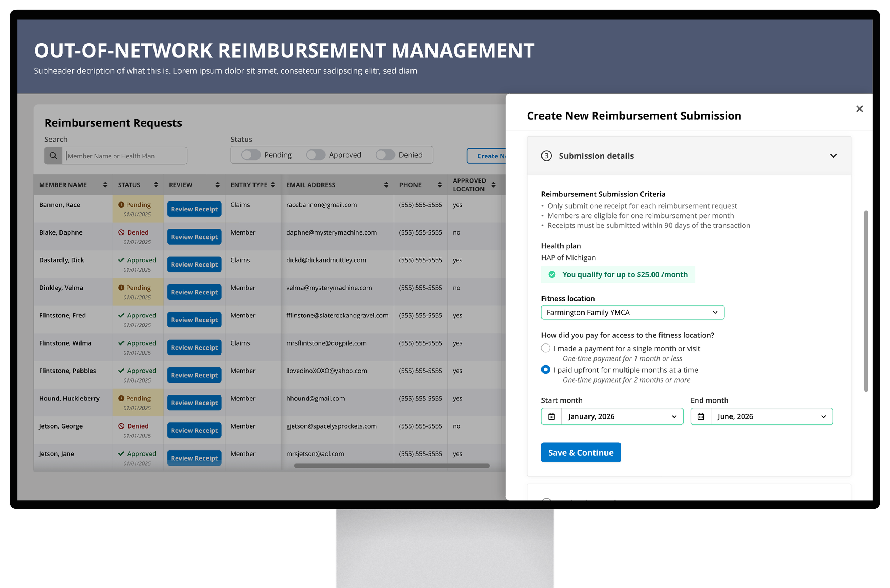This screenshot has height=588, width=890.
Task: Click email racebannon@gmail.com
Action: coord(321,205)
